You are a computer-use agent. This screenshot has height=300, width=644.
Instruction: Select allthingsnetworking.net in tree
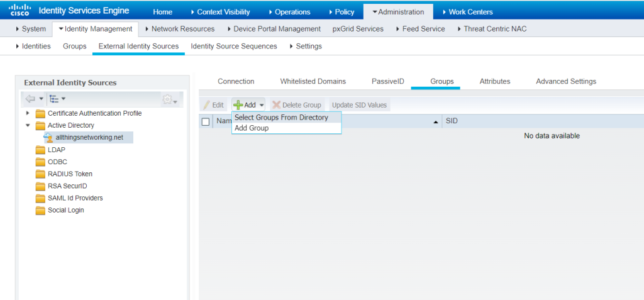[x=89, y=138]
